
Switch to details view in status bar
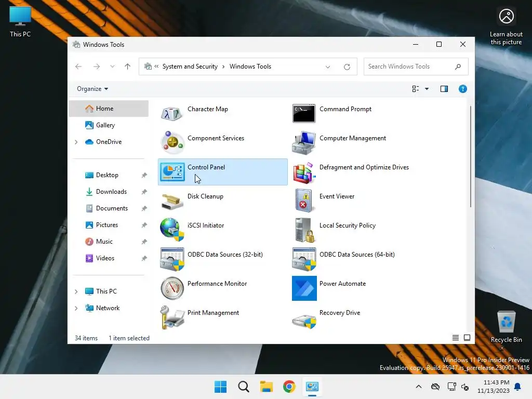click(x=456, y=338)
